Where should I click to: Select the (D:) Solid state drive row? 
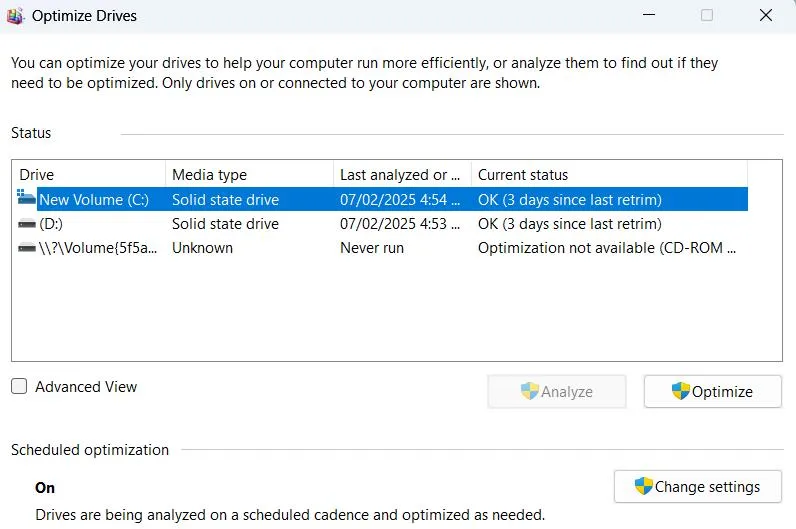click(381, 224)
